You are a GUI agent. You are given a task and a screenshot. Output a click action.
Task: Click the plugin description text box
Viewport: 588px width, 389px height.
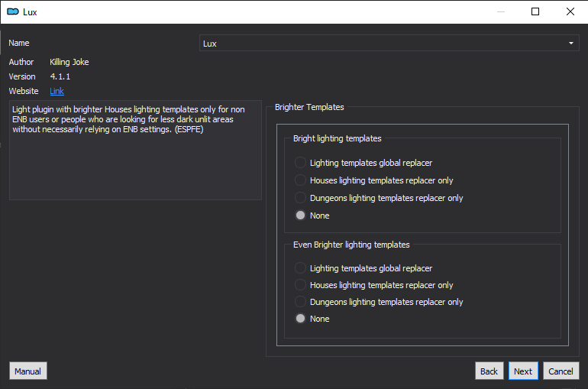point(135,150)
